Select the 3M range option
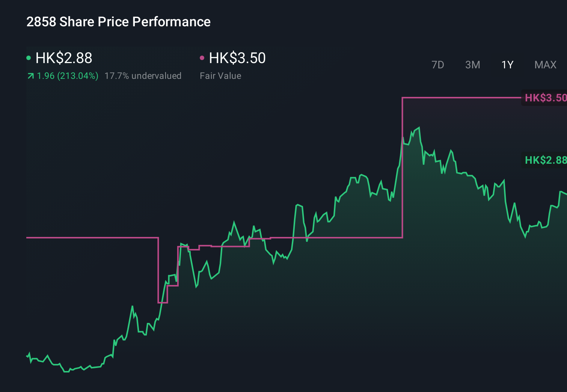 [x=472, y=65]
